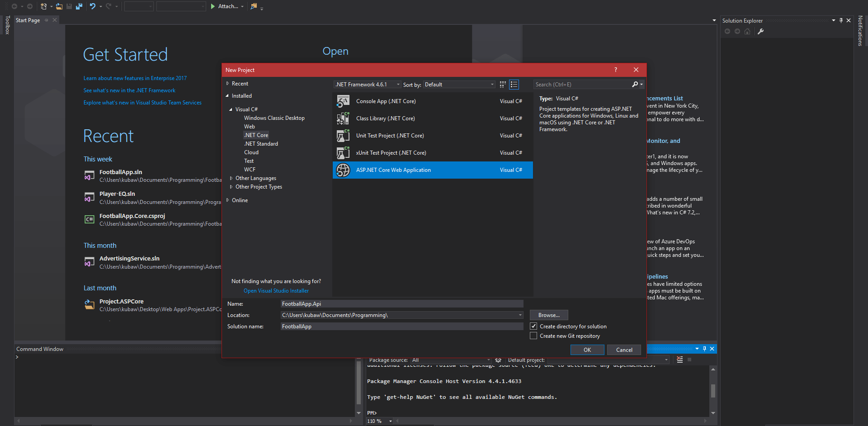Click the search magnifier in New Project dialog
The height and width of the screenshot is (426, 868).
[635, 84]
